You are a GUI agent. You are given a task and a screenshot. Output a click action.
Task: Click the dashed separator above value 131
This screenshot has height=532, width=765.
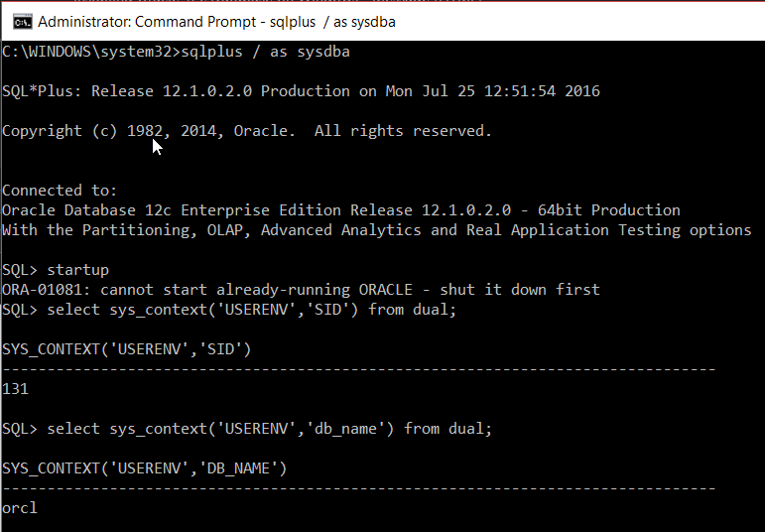(357, 368)
